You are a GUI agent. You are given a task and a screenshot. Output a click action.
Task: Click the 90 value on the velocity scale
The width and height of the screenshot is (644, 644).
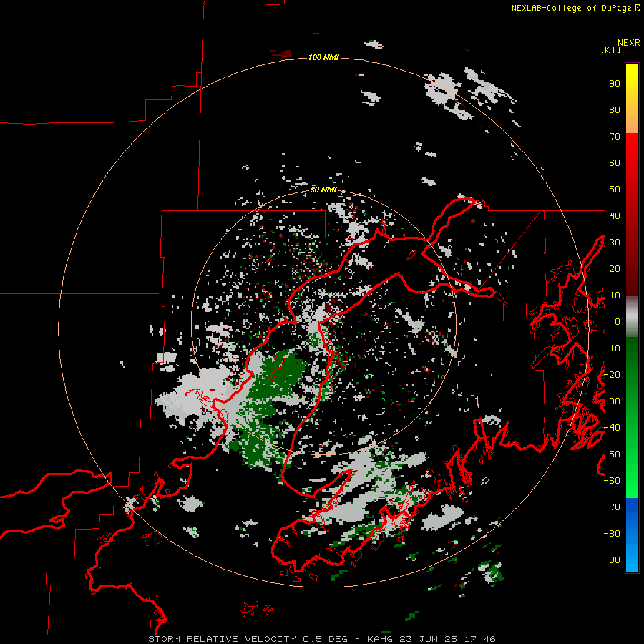tap(615, 84)
